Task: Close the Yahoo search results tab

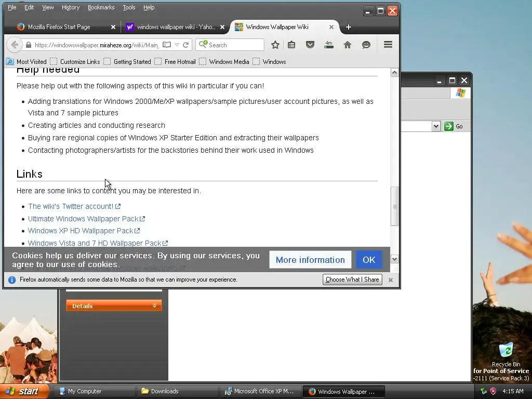Action: click(x=222, y=27)
